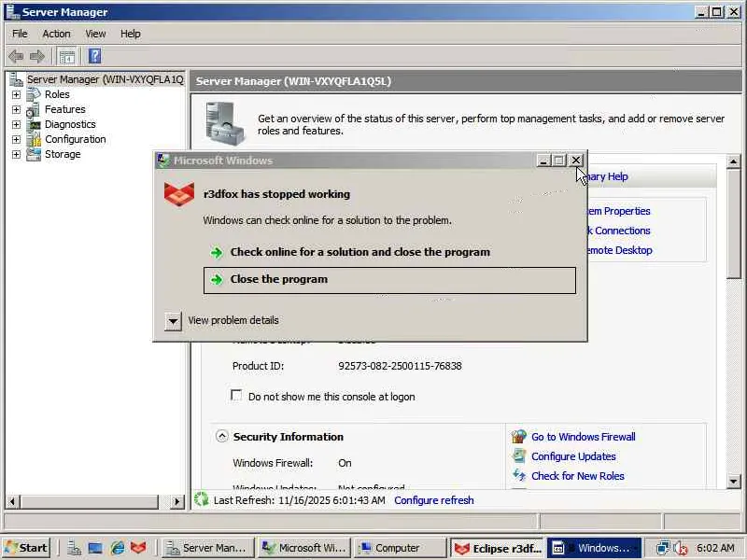The height and width of the screenshot is (560, 747).
Task: Open the Configure refresh link
Action: [433, 500]
